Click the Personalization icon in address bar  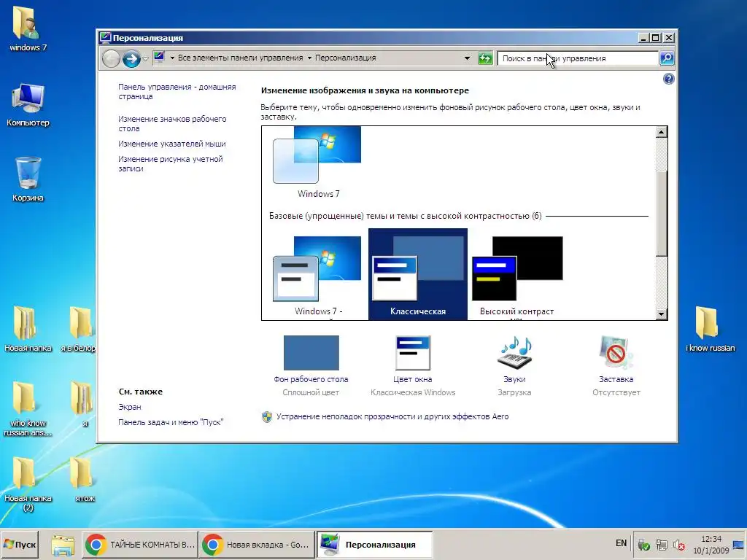(160, 58)
